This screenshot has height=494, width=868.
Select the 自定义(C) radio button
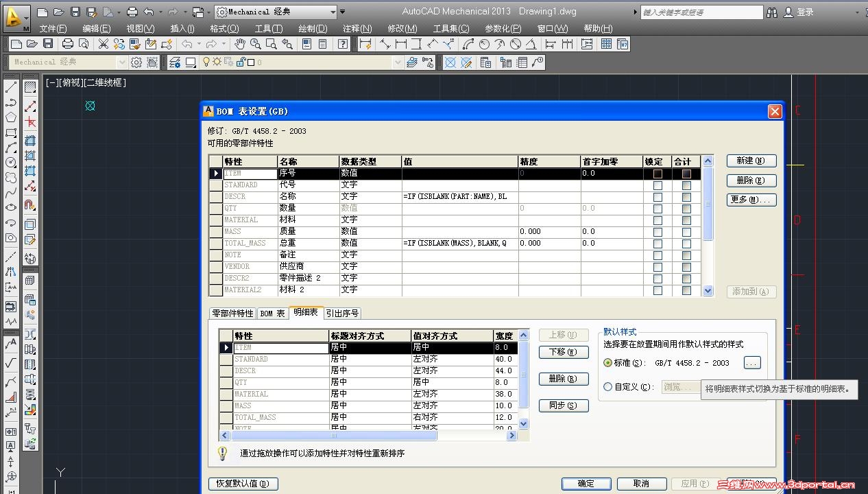coord(607,387)
